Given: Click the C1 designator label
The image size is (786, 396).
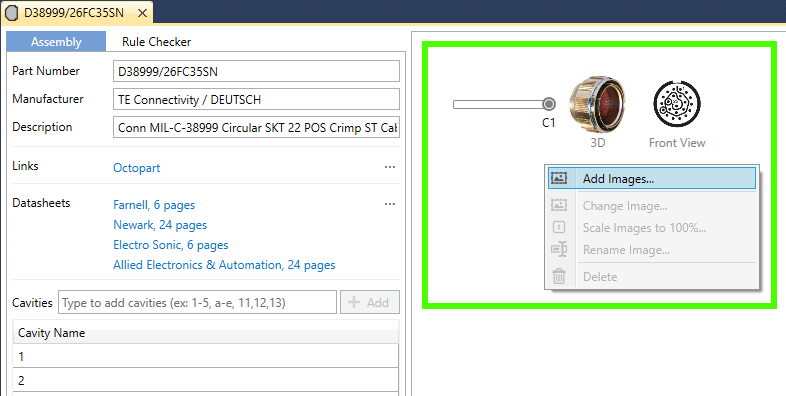Looking at the screenshot, I should (549, 123).
